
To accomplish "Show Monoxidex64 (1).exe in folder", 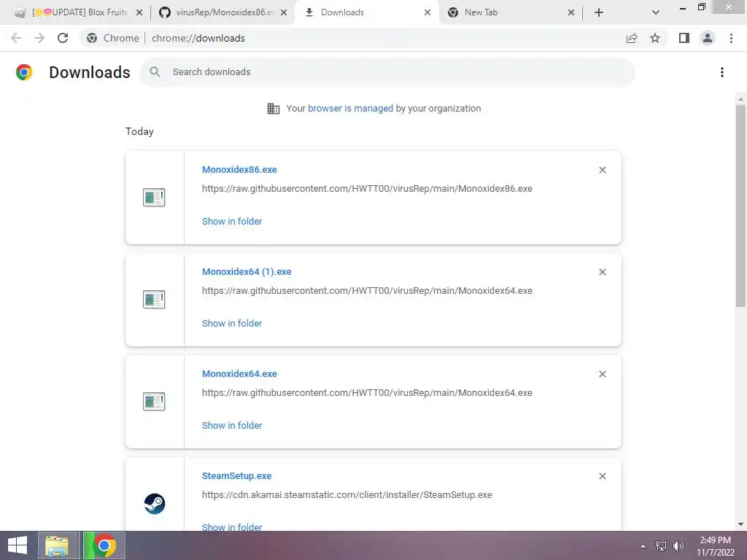I will click(232, 323).
